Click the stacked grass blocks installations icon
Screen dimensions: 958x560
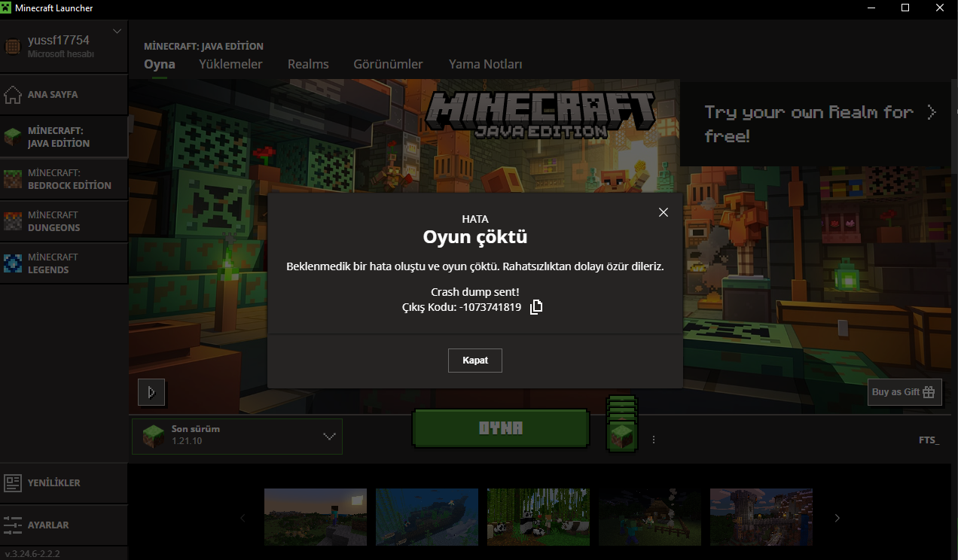pos(622,424)
